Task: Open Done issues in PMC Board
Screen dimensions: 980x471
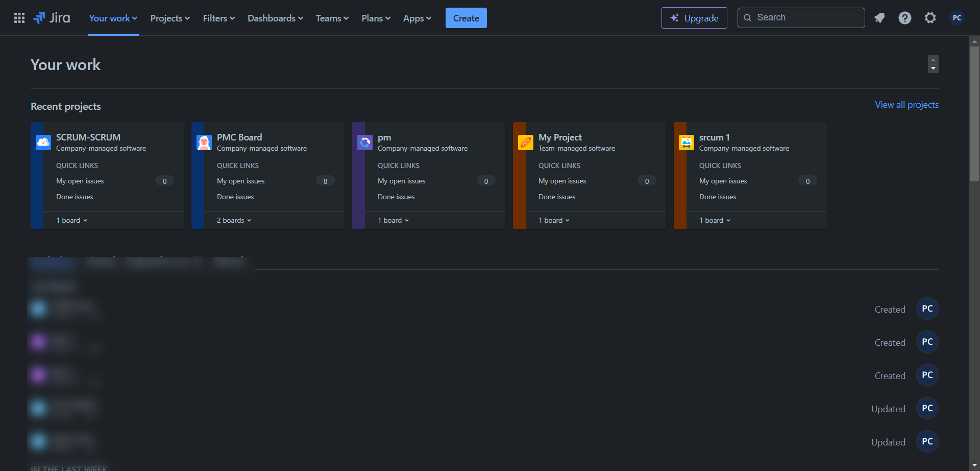Action: click(235, 197)
